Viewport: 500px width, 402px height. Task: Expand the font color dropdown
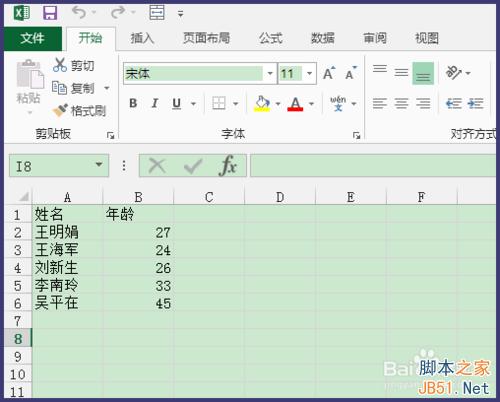pyautogui.click(x=311, y=104)
